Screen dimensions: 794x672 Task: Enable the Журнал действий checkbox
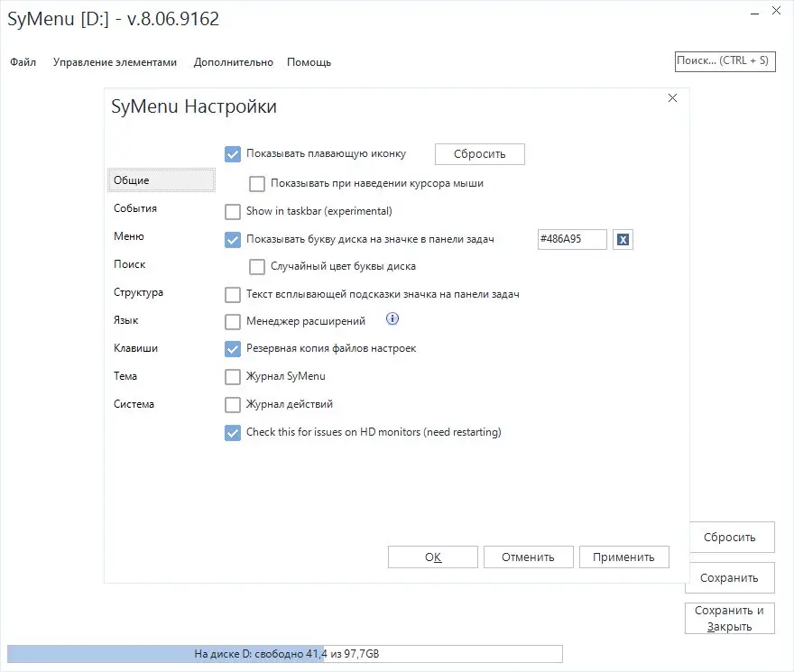tap(233, 405)
